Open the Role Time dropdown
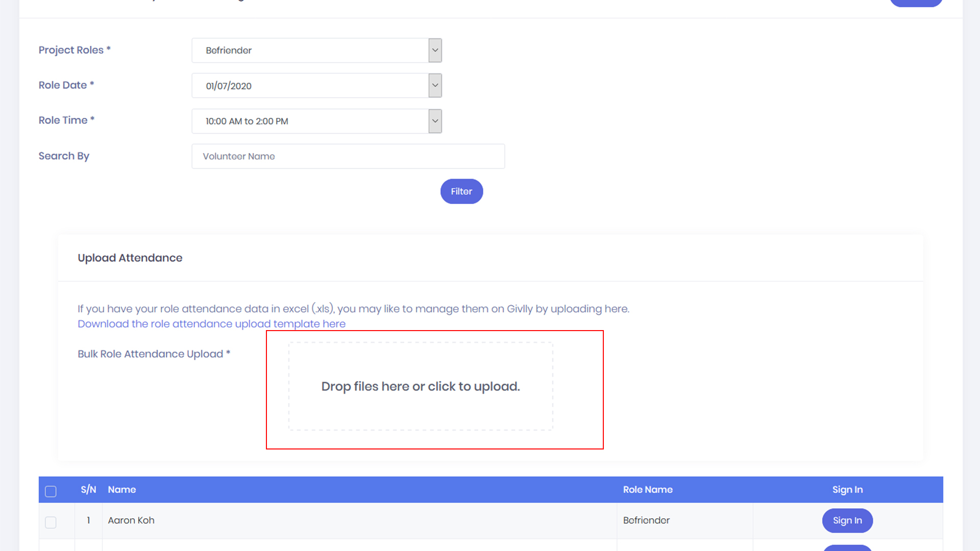The width and height of the screenshot is (980, 551). 316,121
